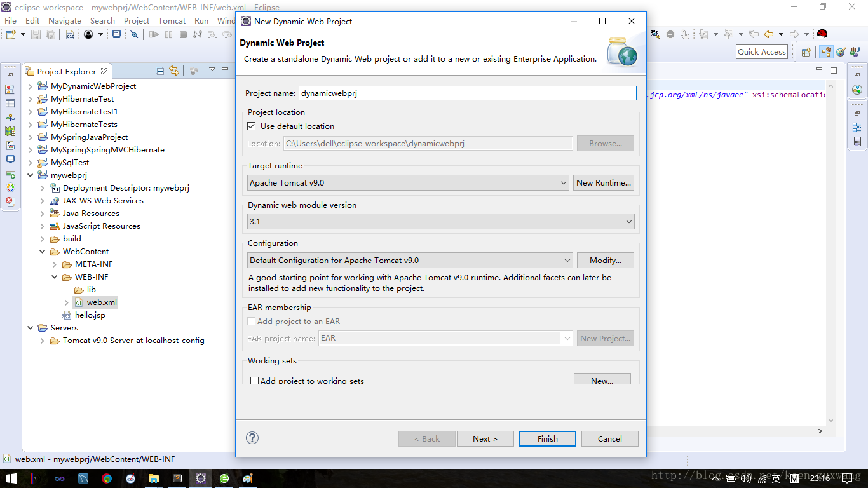
Task: Click Collapse All in Project Explorer
Action: point(160,71)
